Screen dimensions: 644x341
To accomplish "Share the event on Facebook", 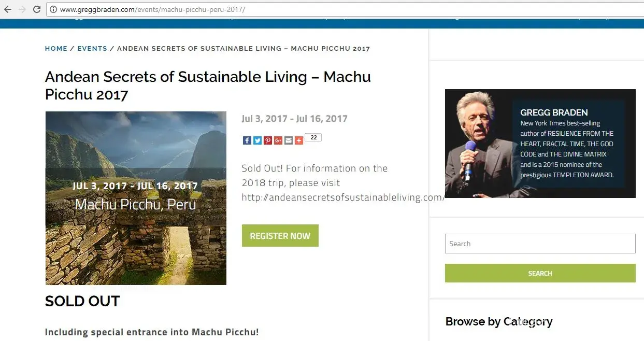I will coord(247,140).
